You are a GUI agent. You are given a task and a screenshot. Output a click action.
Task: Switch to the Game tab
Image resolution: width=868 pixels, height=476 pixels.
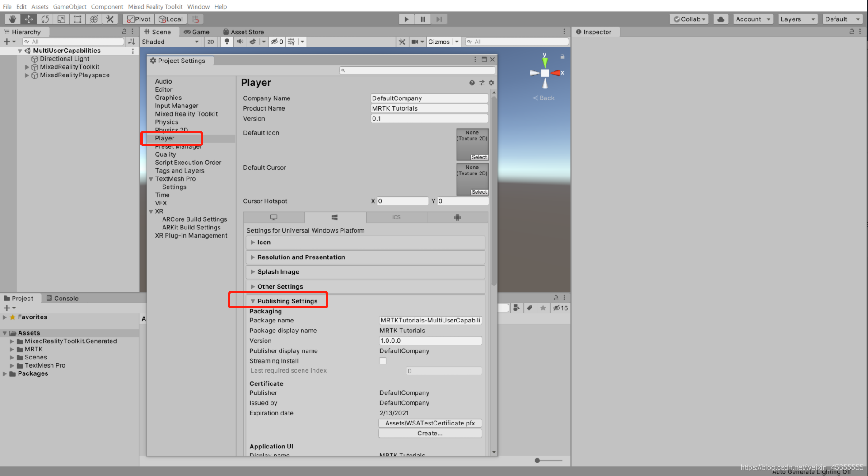[196, 32]
